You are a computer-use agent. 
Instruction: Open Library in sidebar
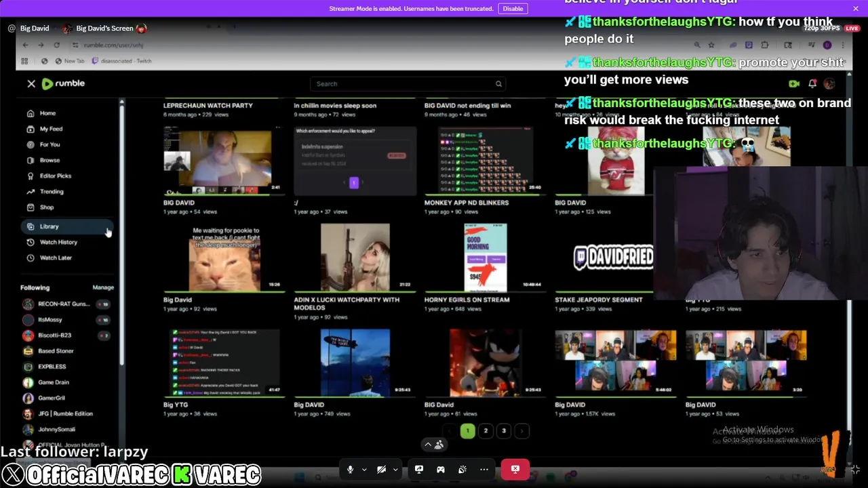coord(68,226)
